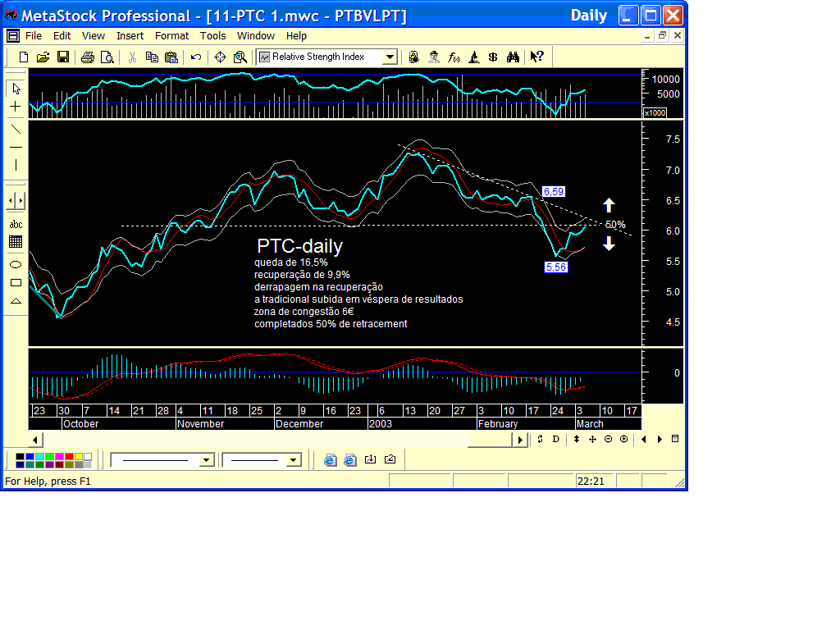Click the chart 2 icon in bottom toolbar
Image resolution: width=840 pixels, height=630 pixels.
pos(390,459)
